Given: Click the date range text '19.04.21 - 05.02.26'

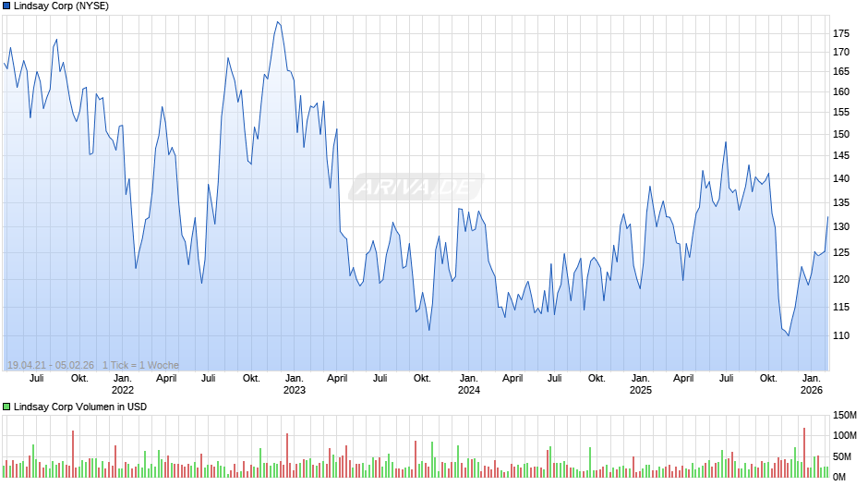Looking at the screenshot, I should coord(51,365).
